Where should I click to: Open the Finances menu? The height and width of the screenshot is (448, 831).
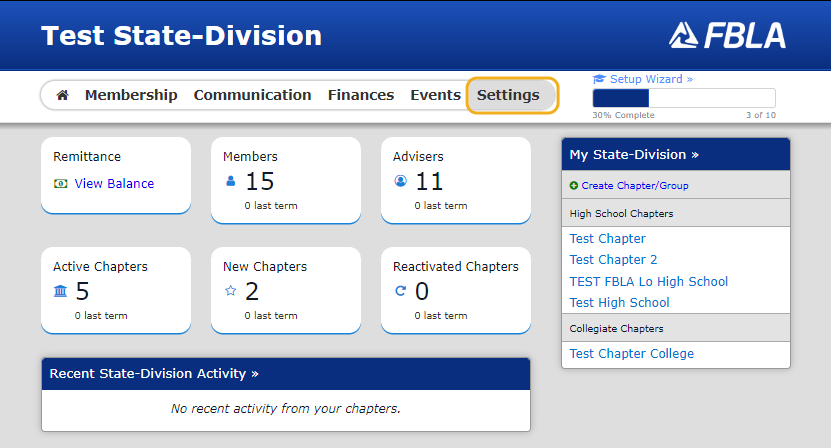[x=361, y=95]
